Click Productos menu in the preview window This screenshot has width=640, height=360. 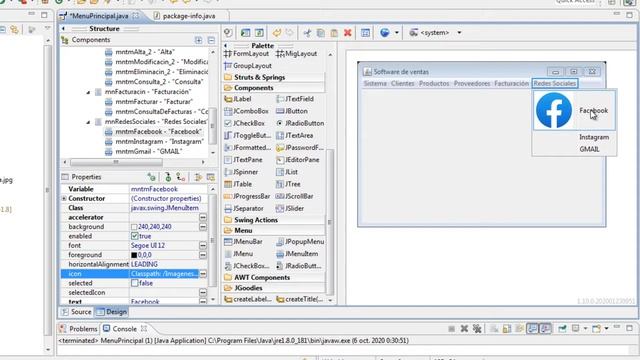tap(434, 83)
